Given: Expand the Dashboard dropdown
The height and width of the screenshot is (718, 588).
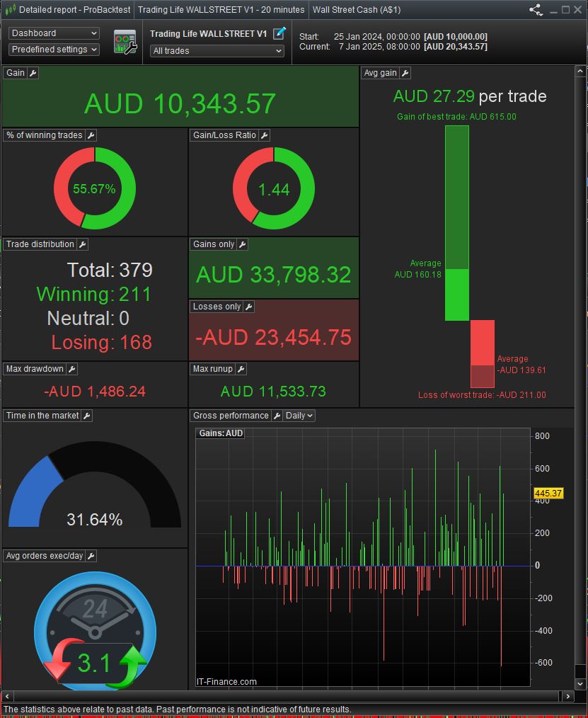Looking at the screenshot, I should 54,33.
